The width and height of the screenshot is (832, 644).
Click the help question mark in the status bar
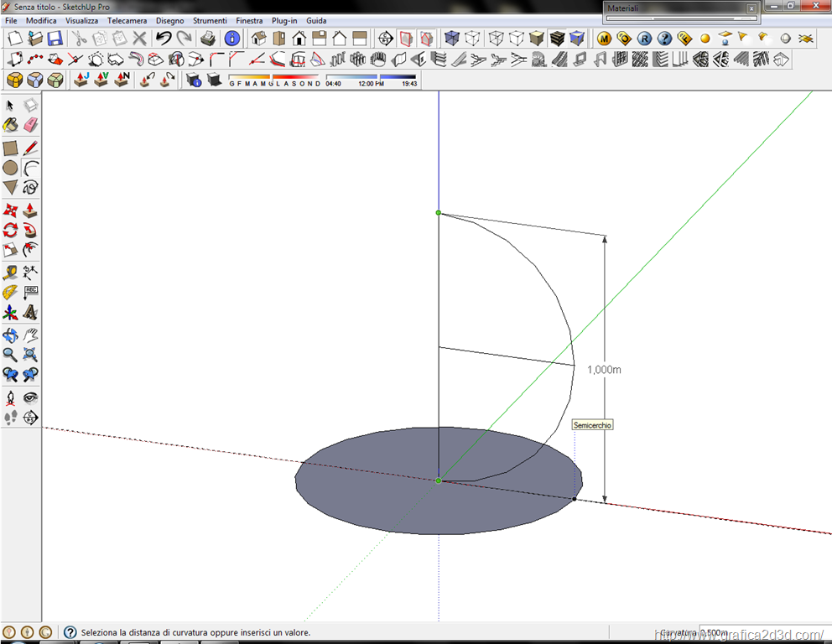point(70,632)
